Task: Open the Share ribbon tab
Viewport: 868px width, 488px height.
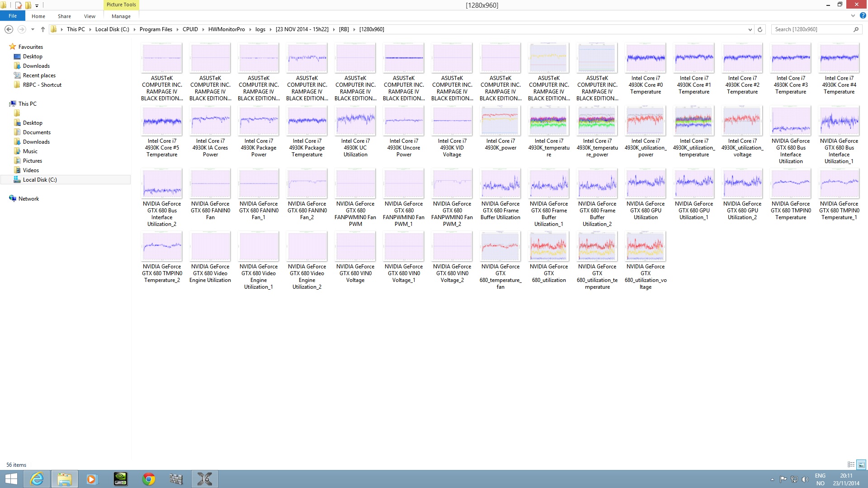Action: pyautogui.click(x=64, y=16)
